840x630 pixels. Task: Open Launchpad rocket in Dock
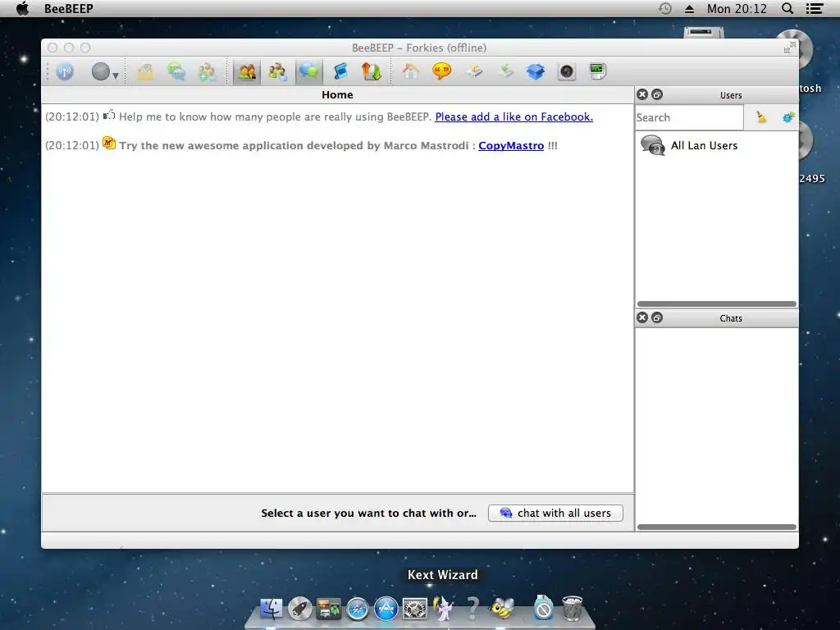[300, 609]
